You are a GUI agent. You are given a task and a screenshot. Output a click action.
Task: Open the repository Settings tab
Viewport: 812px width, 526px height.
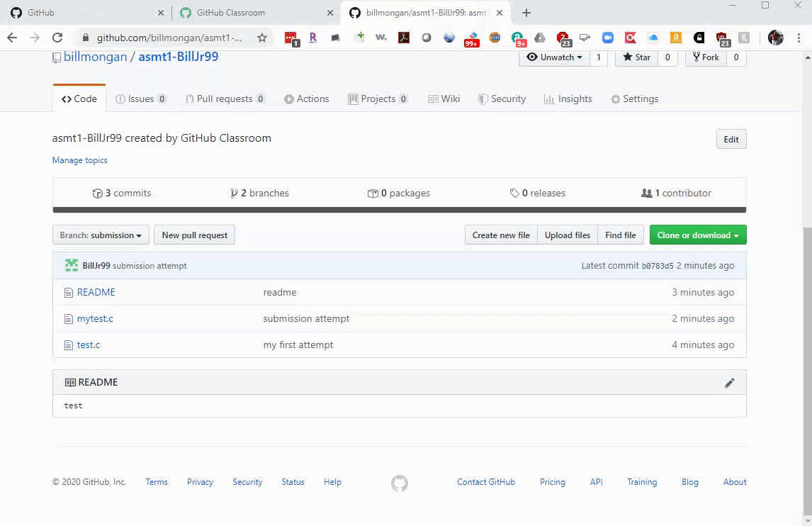(634, 99)
